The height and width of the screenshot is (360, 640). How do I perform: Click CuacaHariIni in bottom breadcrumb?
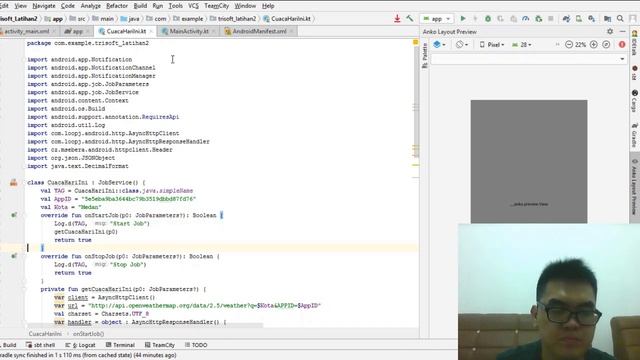(45, 334)
